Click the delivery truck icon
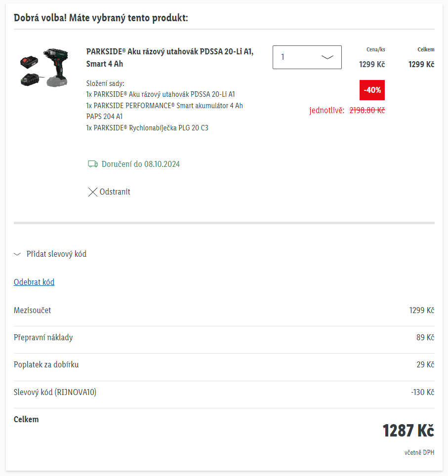Screen dimensions: 448x476 tap(92, 164)
